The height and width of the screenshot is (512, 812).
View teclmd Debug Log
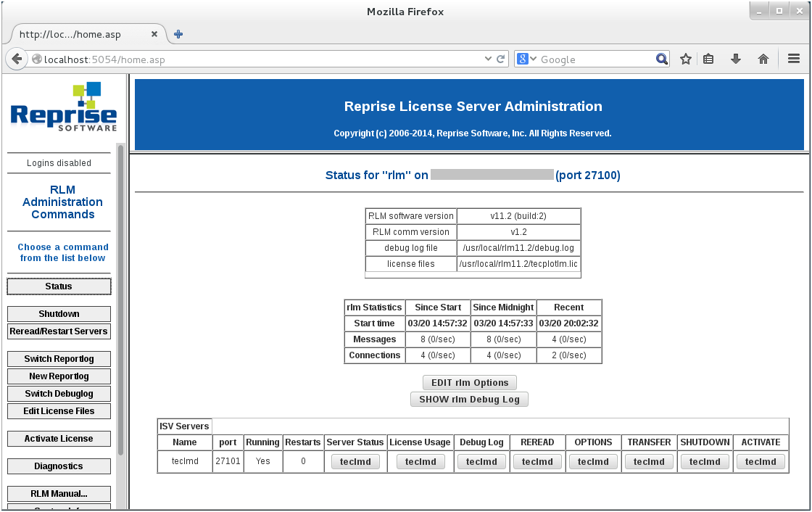point(481,462)
